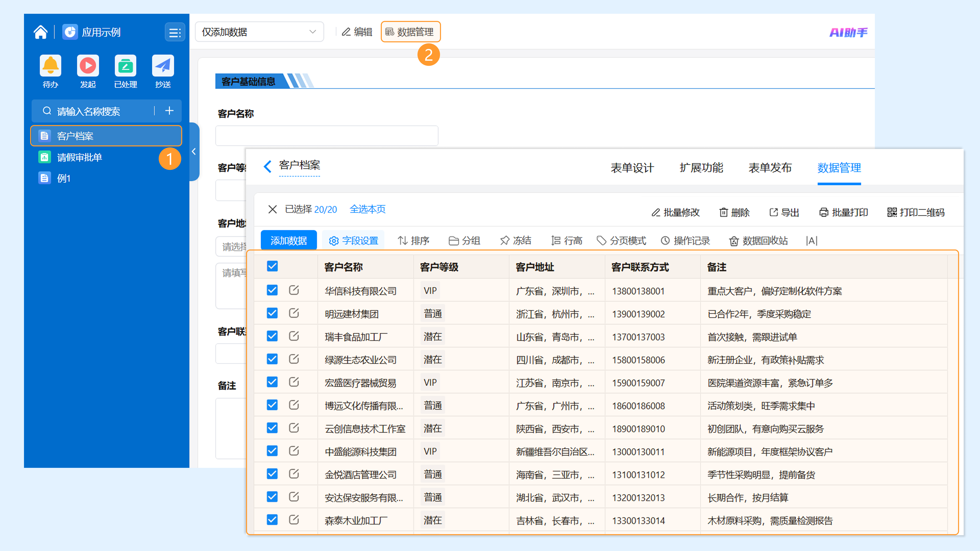Click 数据管理 in the top toolbar

[x=410, y=32]
